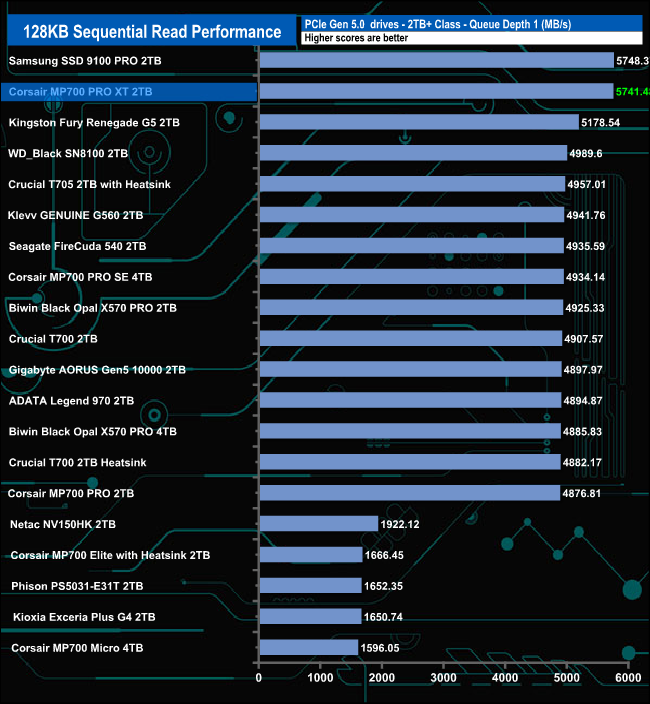Click the Corsair MP700 PRO SE 4TB label
Viewport: 650px width, 704px height.
80,277
